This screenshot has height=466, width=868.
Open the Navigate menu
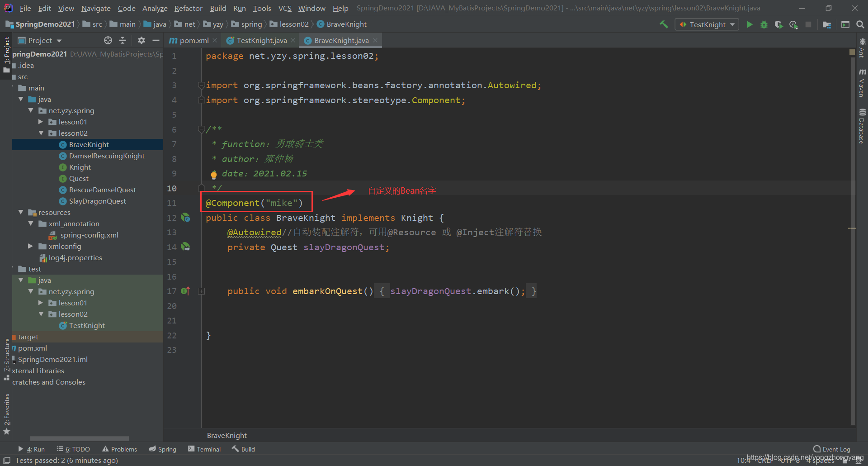96,8
